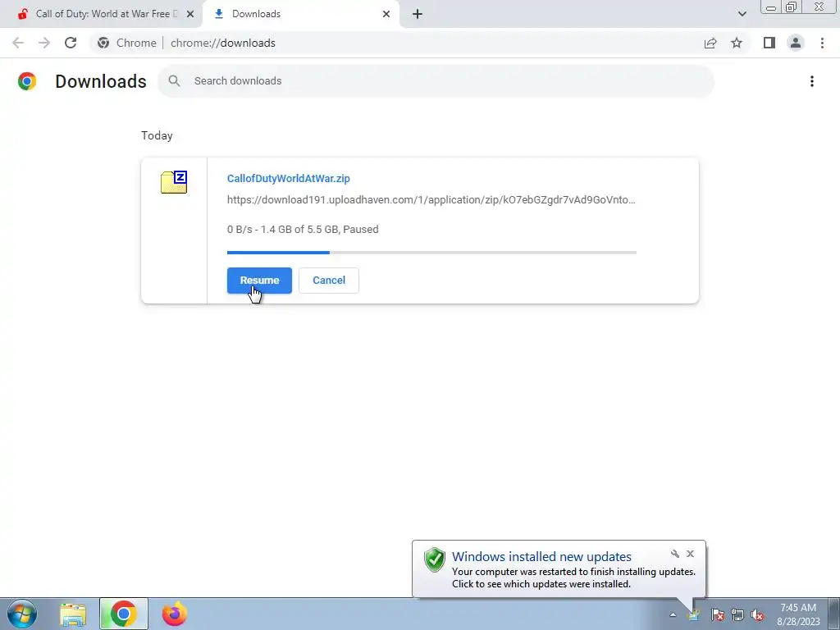Image resolution: width=840 pixels, height=630 pixels.
Task: Click the Downloads page heading
Action: pyautogui.click(x=101, y=81)
